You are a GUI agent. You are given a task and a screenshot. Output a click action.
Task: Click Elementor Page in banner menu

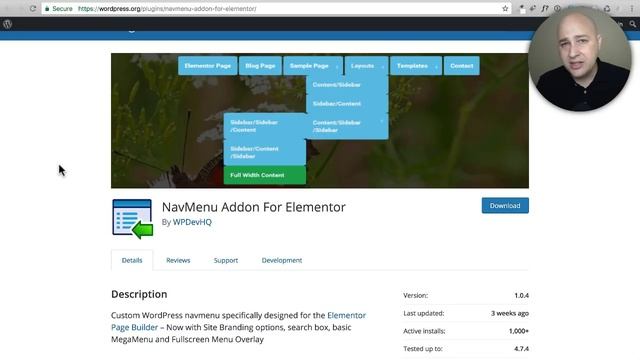tap(207, 66)
